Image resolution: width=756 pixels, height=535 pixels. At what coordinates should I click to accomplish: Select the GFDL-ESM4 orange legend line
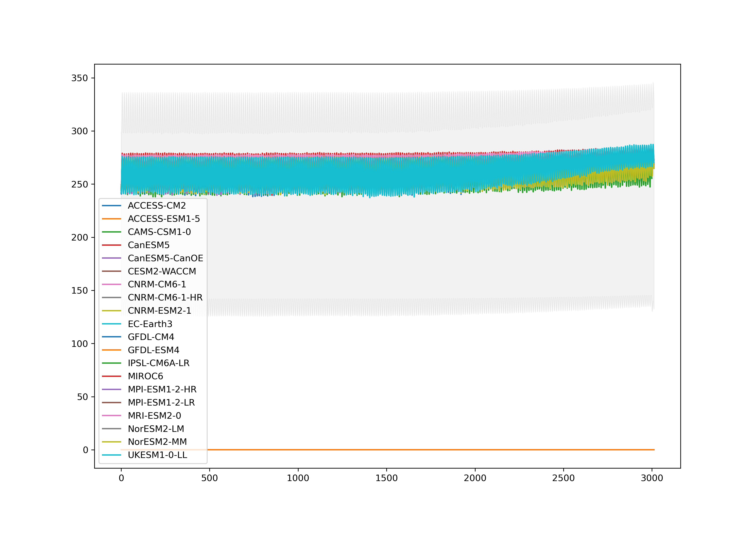112,350
